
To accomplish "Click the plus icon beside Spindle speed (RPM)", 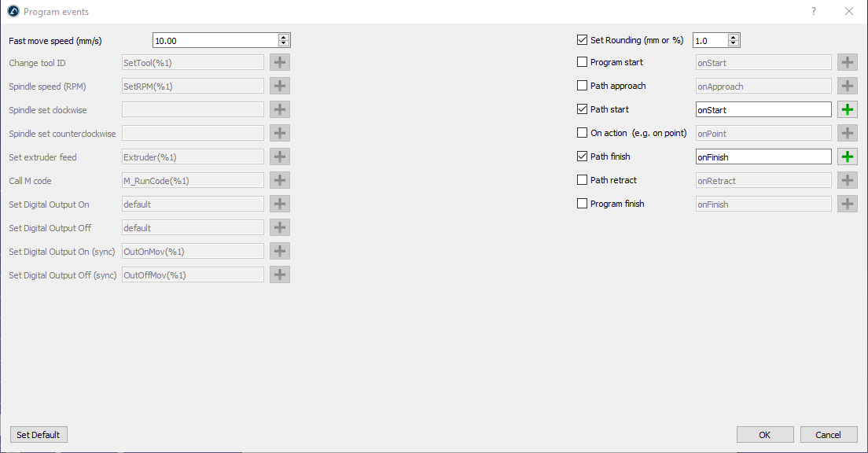I will click(x=280, y=87).
